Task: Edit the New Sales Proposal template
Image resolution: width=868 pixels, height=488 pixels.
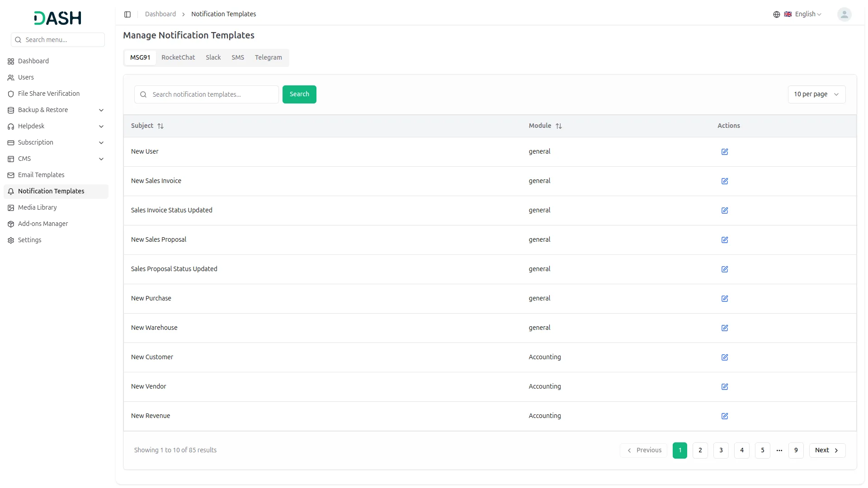Action: 724,240
